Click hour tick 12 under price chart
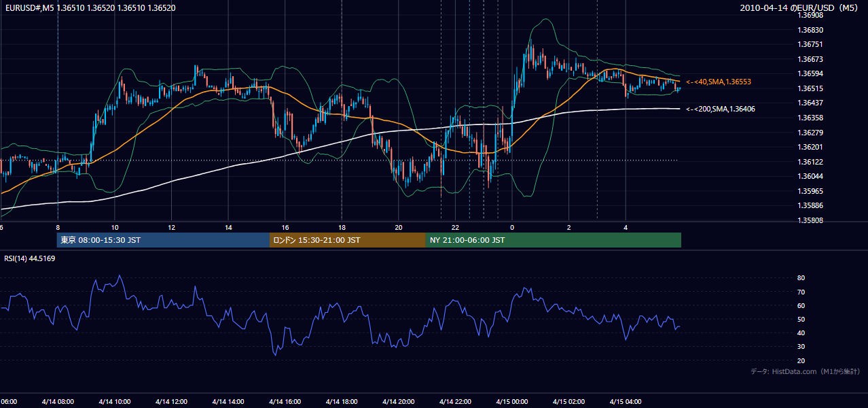The width and height of the screenshot is (868, 408). point(171,228)
